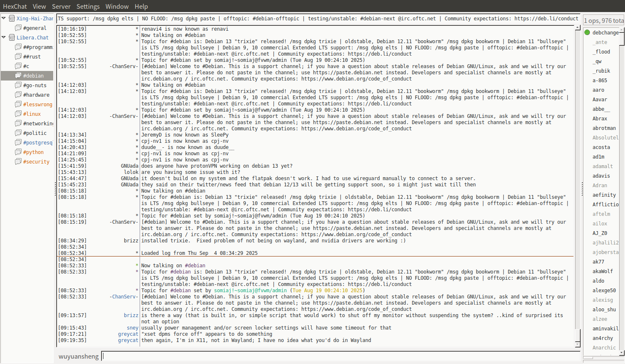Image resolution: width=625 pixels, height=364 pixels.
Task: Click the #linux channel icon
Action: pyautogui.click(x=18, y=114)
